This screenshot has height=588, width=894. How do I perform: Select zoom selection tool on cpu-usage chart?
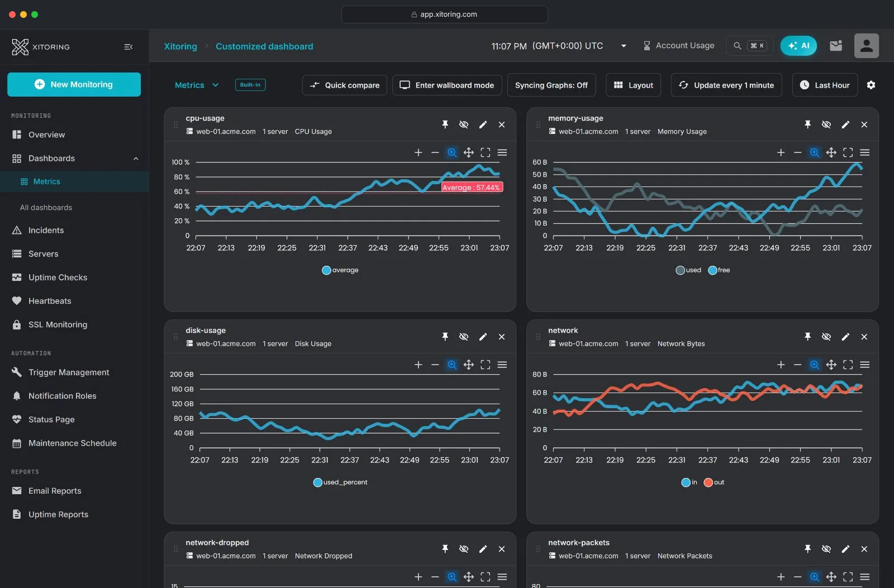(452, 152)
